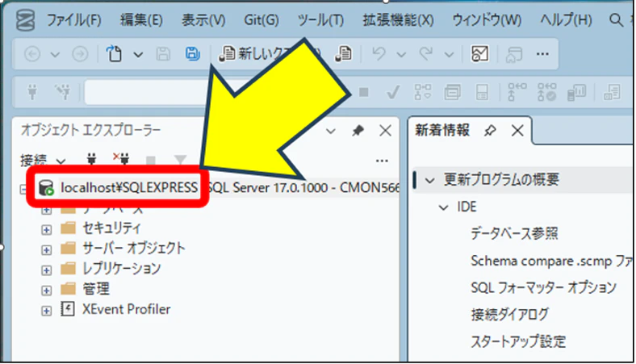Select the localhost¥SQLEXPRESS server node
The image size is (636, 364).
(x=129, y=187)
